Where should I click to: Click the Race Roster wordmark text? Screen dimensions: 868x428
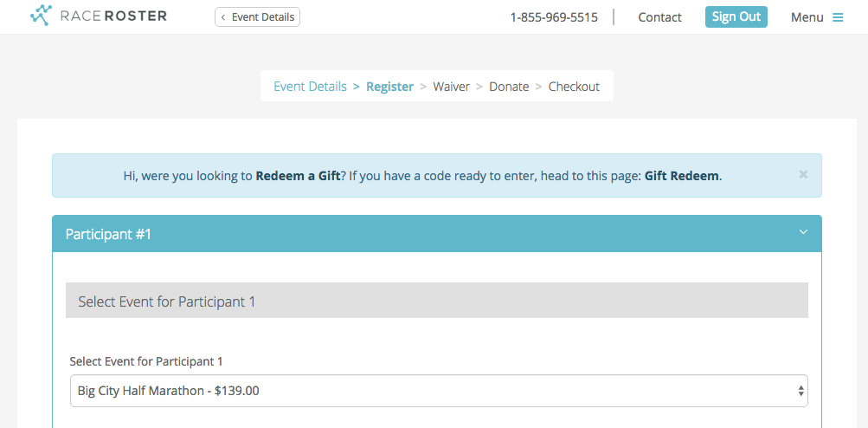click(x=113, y=16)
